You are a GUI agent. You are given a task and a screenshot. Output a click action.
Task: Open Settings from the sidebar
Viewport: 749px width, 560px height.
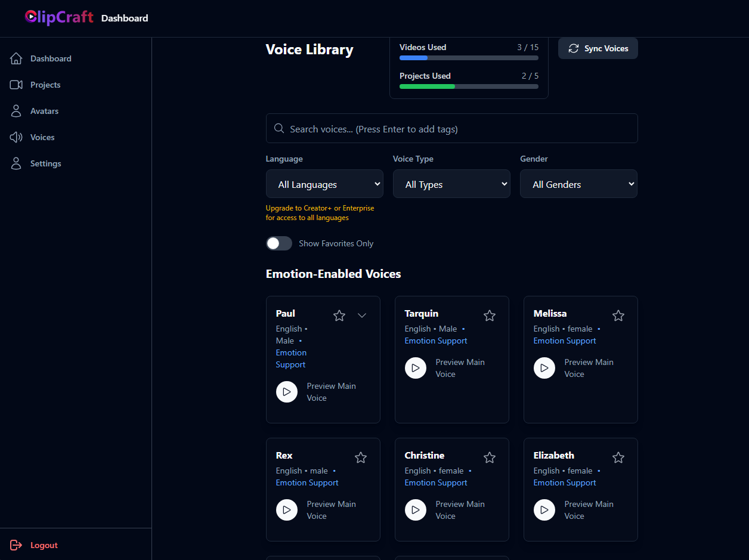pyautogui.click(x=76, y=163)
